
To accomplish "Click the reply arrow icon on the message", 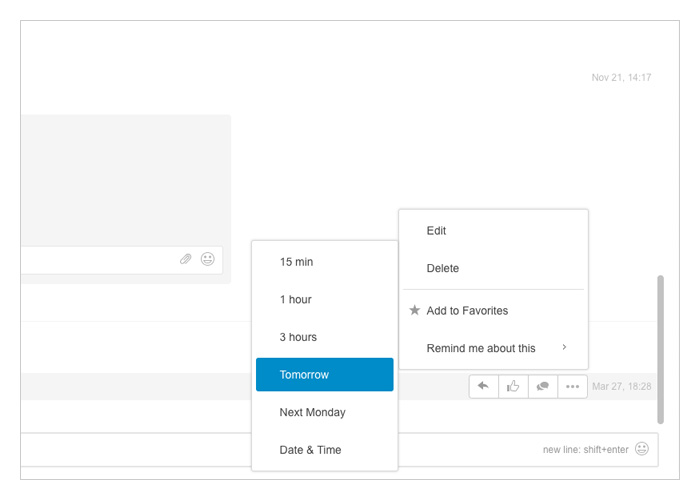I will [x=483, y=386].
